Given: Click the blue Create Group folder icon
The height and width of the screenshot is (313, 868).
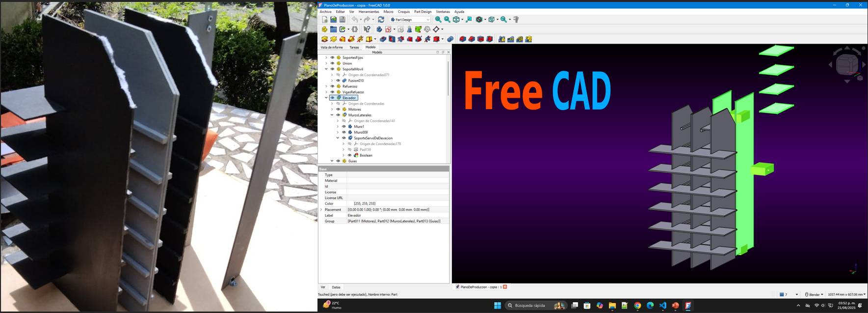Looking at the screenshot, I should [333, 29].
